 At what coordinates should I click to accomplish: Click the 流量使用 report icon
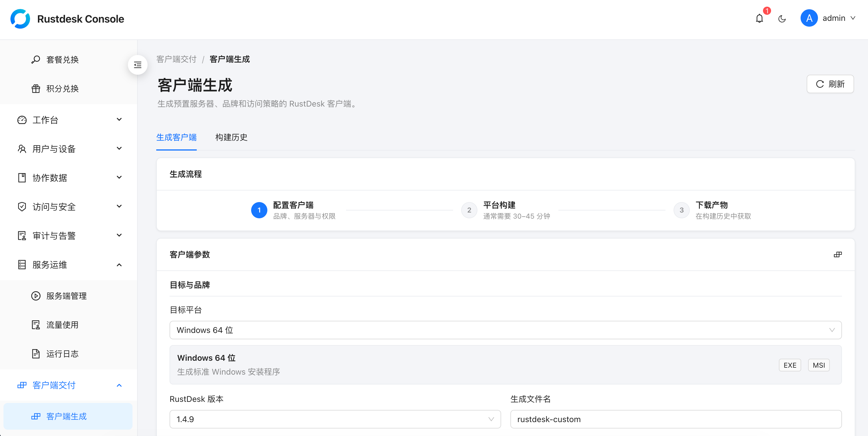(36, 325)
